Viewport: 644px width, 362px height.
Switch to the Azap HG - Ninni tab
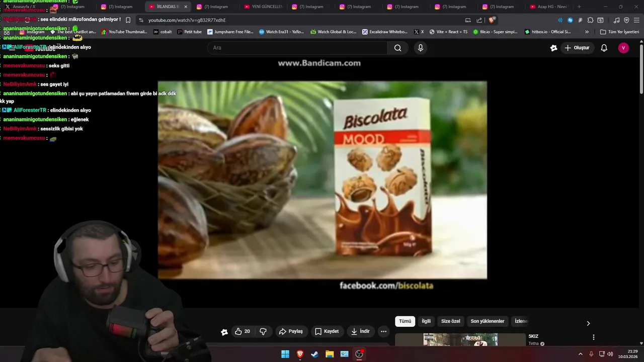(x=549, y=7)
